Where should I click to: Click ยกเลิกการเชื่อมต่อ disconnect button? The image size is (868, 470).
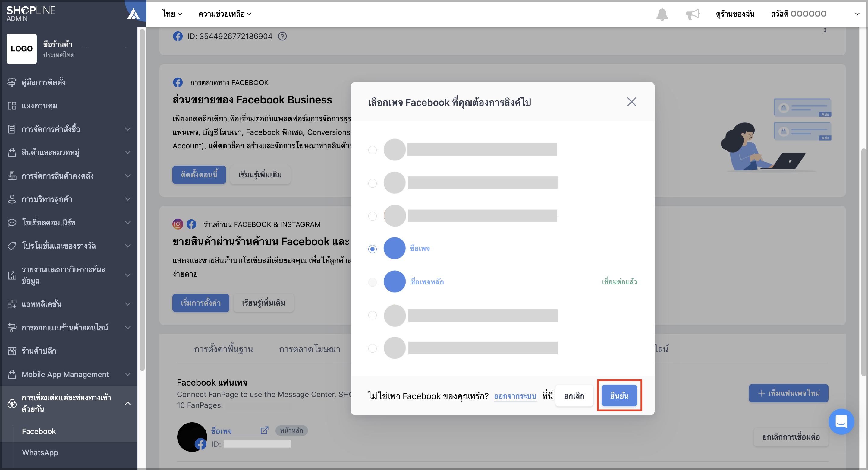[x=791, y=437]
